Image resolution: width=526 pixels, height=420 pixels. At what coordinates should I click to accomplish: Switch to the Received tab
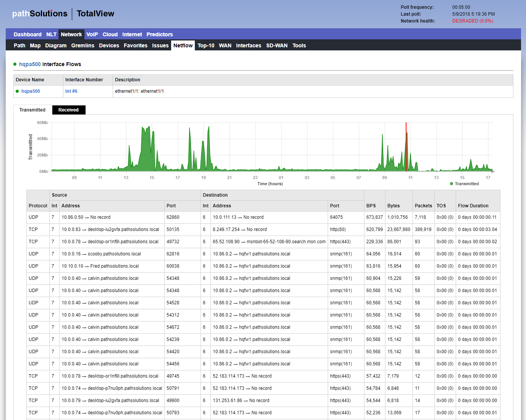click(x=68, y=110)
